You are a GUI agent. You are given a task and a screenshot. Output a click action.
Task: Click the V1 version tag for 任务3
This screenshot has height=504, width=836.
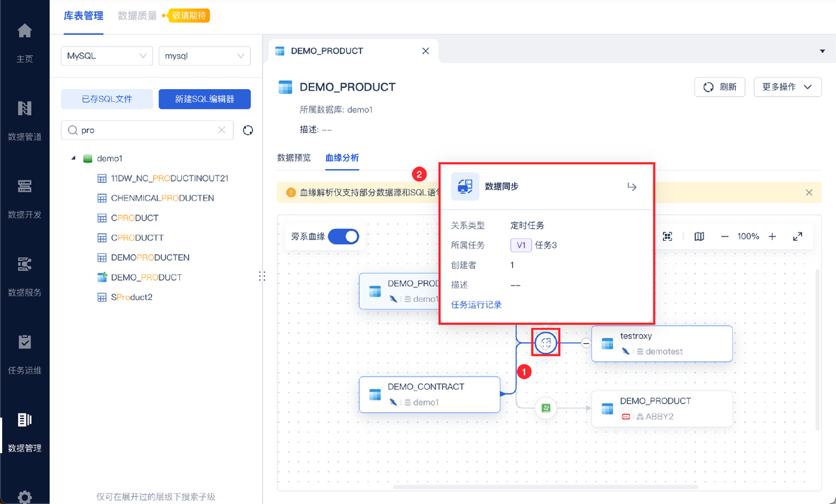pyautogui.click(x=521, y=245)
